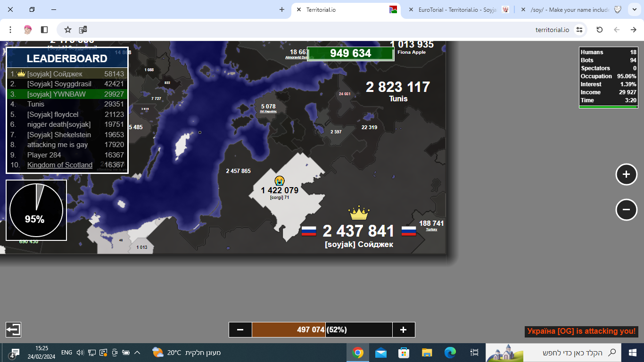The image size is (644, 362).
Task: Select leaderboard entry [Soyjak] Soyggdrasil
Action: 67,84
